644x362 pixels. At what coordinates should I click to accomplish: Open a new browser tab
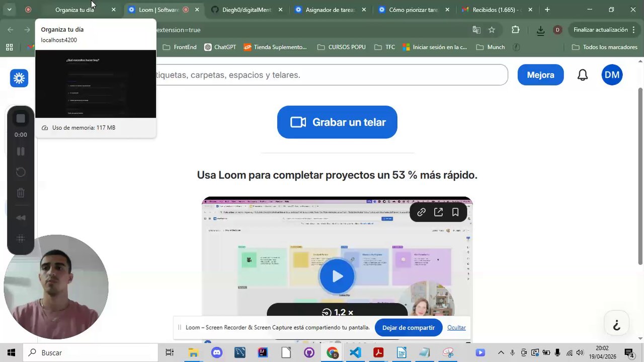coord(547,10)
